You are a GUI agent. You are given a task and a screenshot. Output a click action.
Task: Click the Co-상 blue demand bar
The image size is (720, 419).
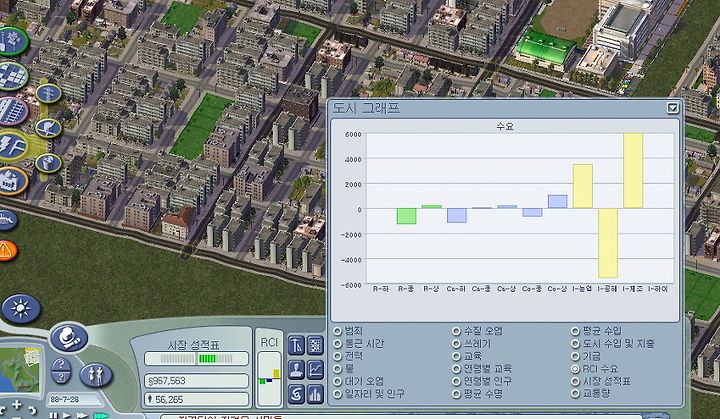pyautogui.click(x=557, y=201)
